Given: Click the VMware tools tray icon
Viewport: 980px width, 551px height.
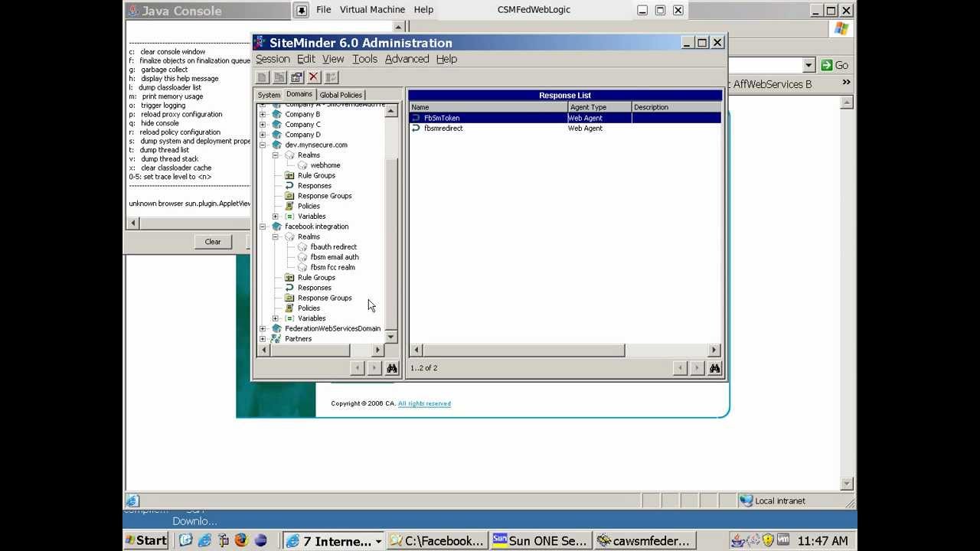Looking at the screenshot, I should pyautogui.click(x=783, y=540).
